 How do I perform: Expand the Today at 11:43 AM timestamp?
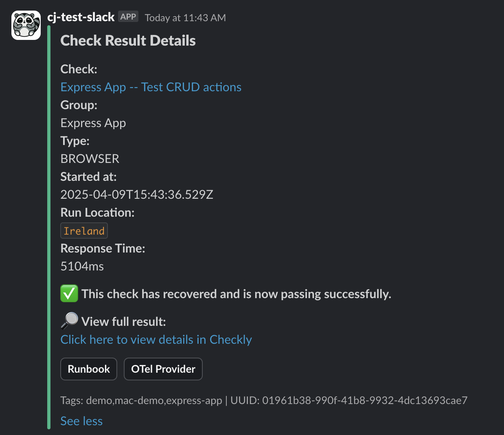185,18
